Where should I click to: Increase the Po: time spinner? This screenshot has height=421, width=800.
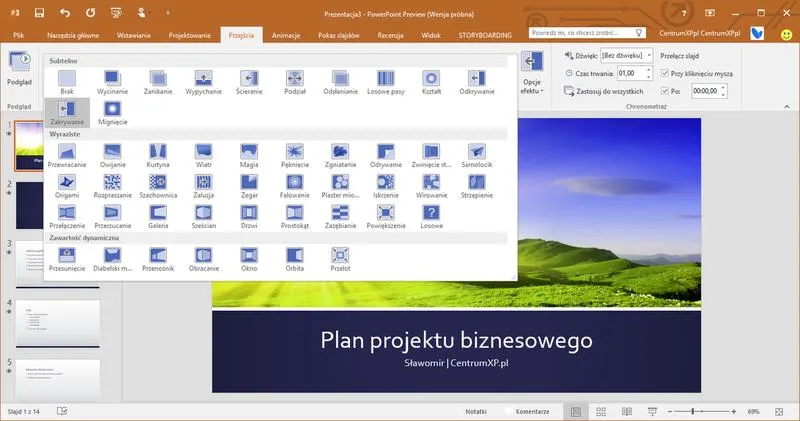point(723,88)
